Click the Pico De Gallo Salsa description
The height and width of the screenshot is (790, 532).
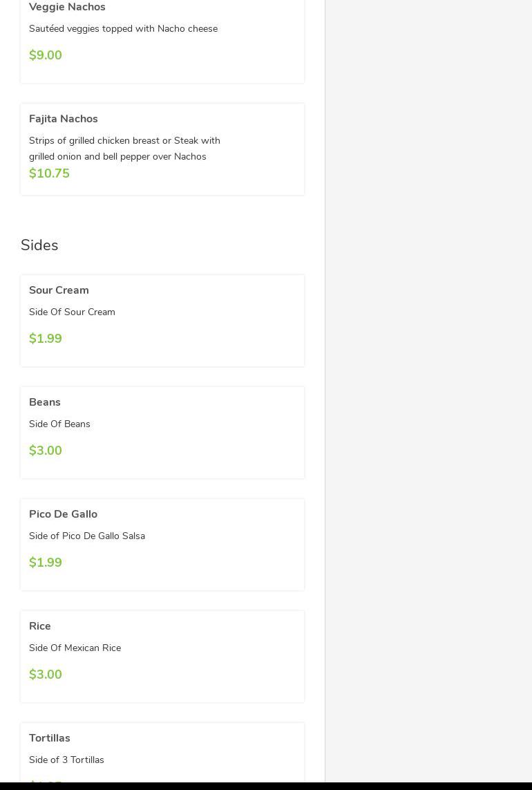(87, 536)
